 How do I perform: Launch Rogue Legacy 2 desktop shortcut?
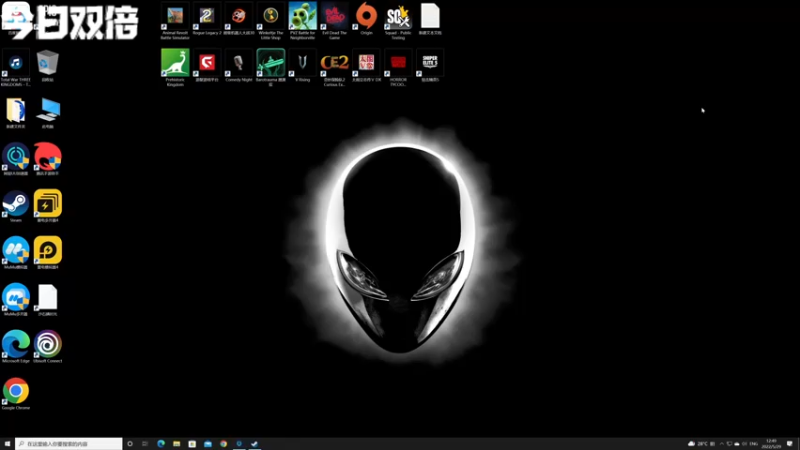pos(207,19)
